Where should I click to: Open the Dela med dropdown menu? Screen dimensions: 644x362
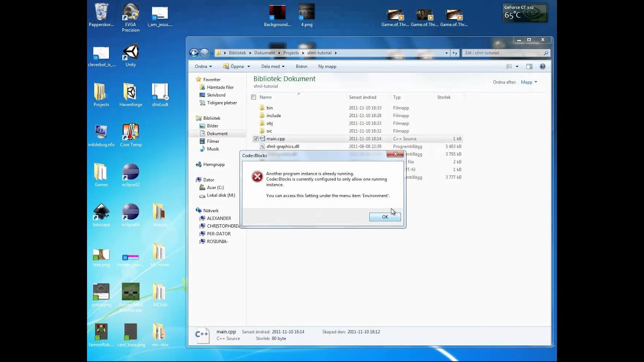pos(273,66)
